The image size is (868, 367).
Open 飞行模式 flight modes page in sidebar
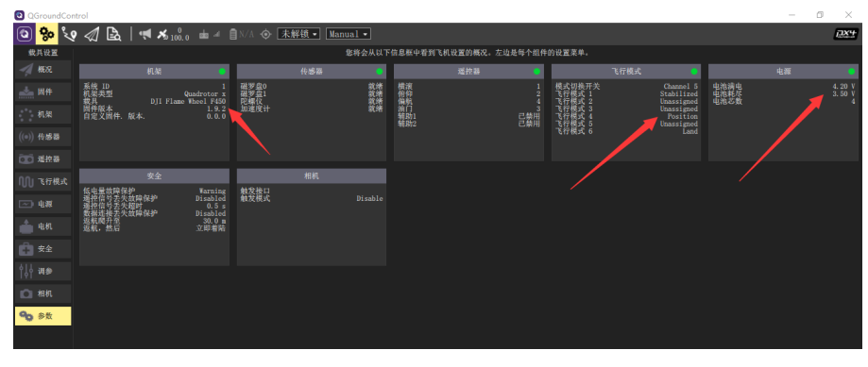[x=43, y=181]
